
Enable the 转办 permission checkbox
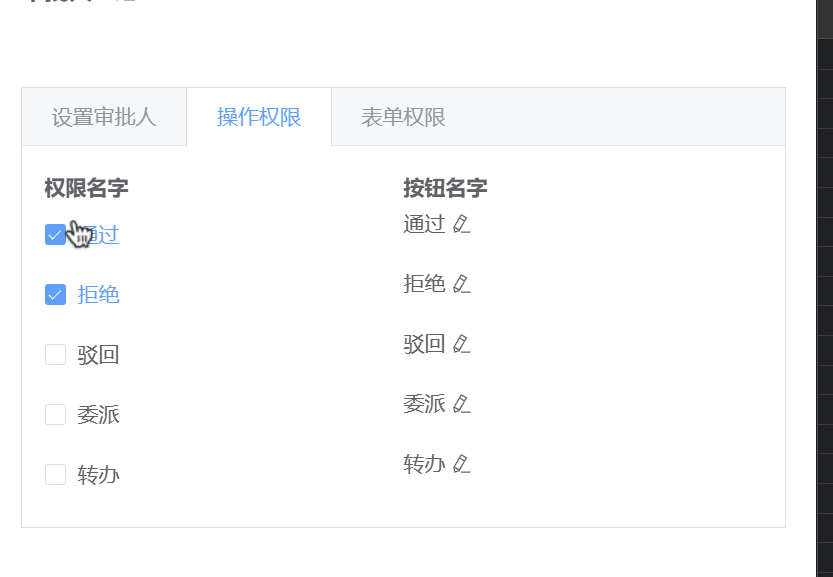(x=55, y=475)
